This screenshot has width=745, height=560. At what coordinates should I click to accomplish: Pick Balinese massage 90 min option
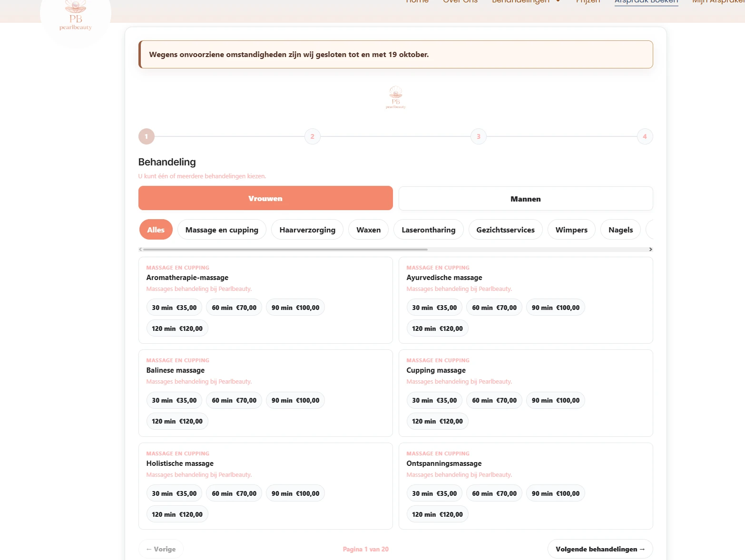pyautogui.click(x=295, y=400)
